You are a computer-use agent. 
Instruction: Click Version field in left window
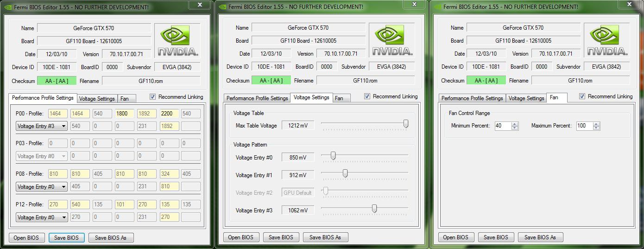(x=126, y=54)
